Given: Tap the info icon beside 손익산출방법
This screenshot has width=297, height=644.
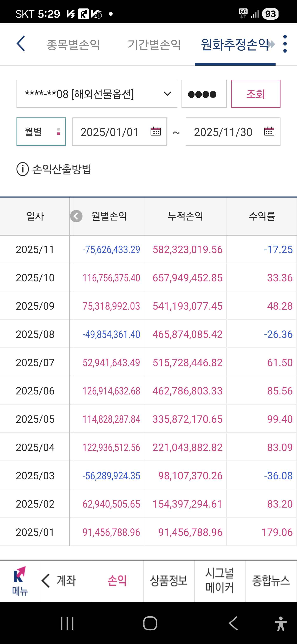Looking at the screenshot, I should (x=23, y=169).
